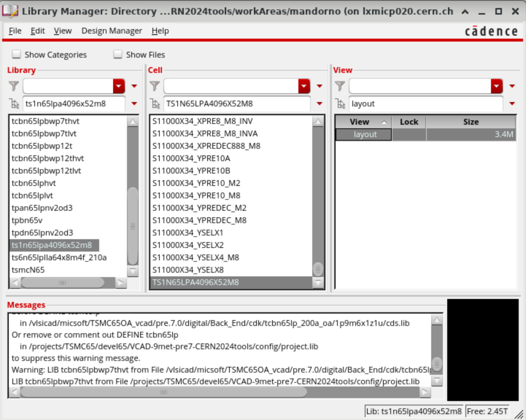Image resolution: width=526 pixels, height=420 pixels.
Task: Sort views by the Lock column
Action: coord(409,122)
